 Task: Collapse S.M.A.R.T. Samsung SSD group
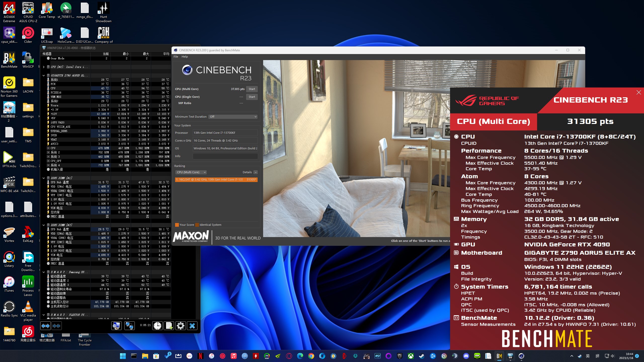[x=44, y=272]
